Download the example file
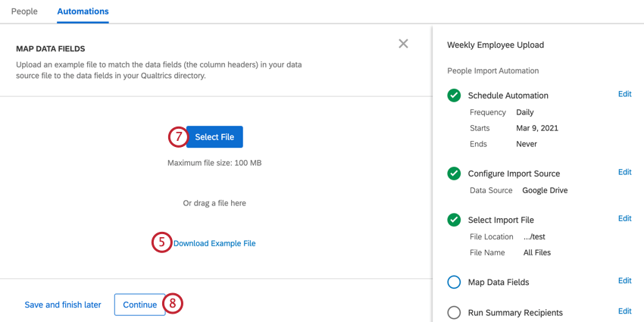 point(214,243)
